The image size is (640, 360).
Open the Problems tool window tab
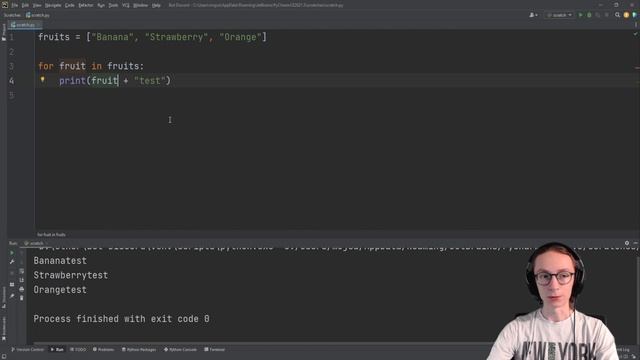(103, 350)
